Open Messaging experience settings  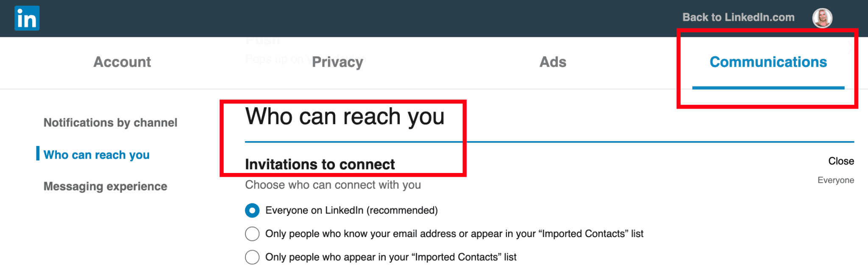click(105, 186)
